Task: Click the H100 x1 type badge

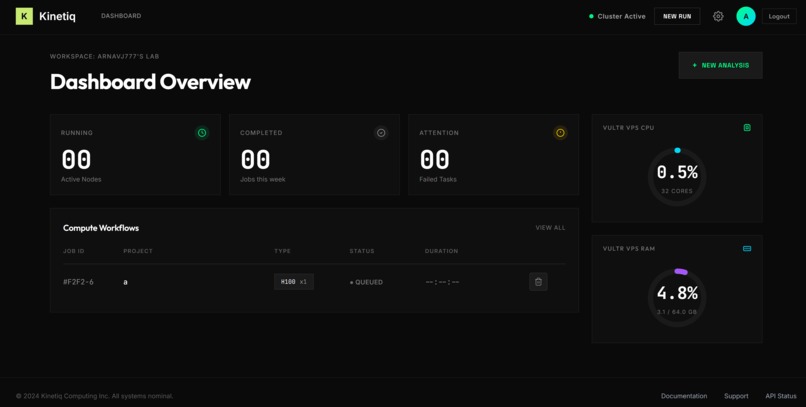Action: 294,282
